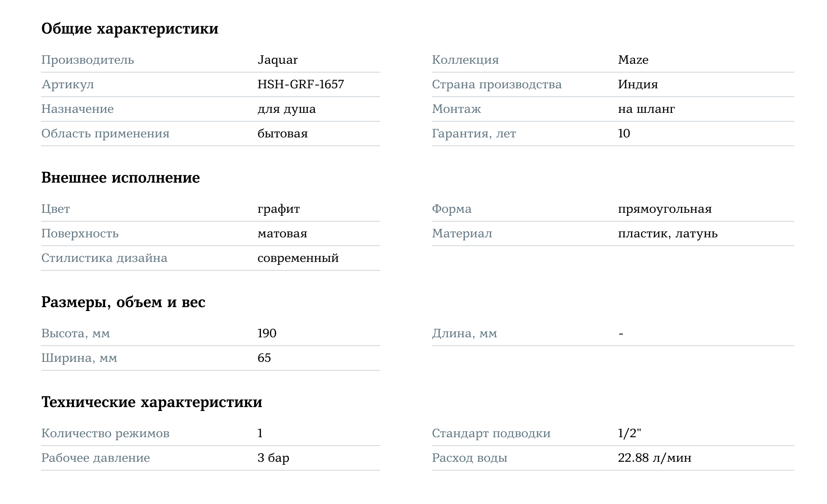Image resolution: width=827 pixels, height=504 pixels.
Task: Click the color value графит
Action: 278,209
